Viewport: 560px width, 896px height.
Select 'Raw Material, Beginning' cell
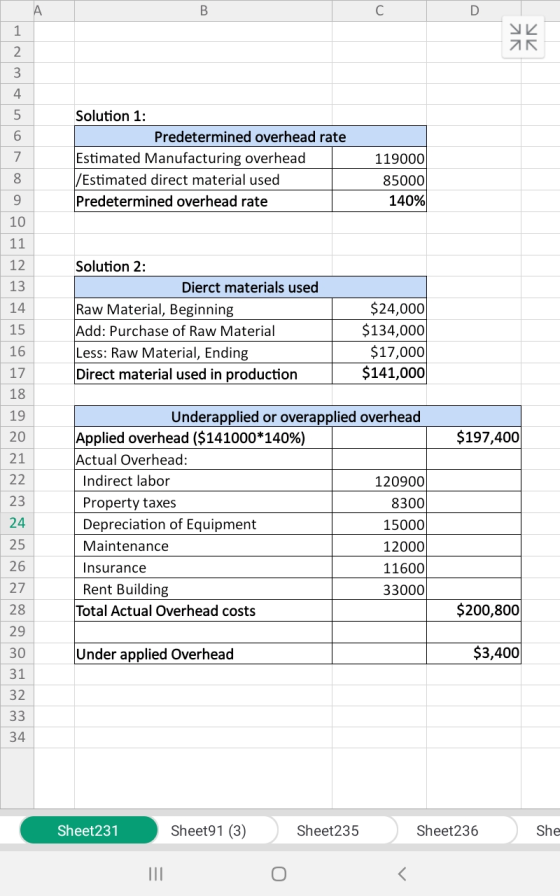(x=203, y=309)
